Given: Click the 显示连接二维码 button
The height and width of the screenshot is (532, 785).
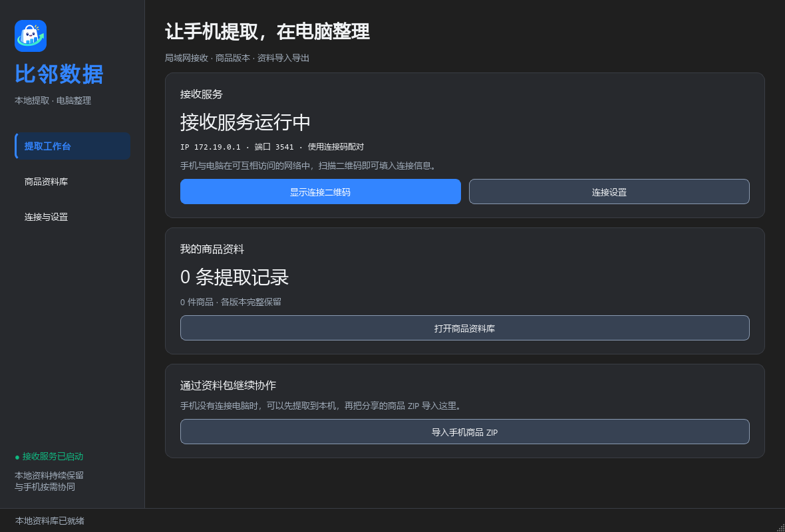Looking at the screenshot, I should point(321,192).
